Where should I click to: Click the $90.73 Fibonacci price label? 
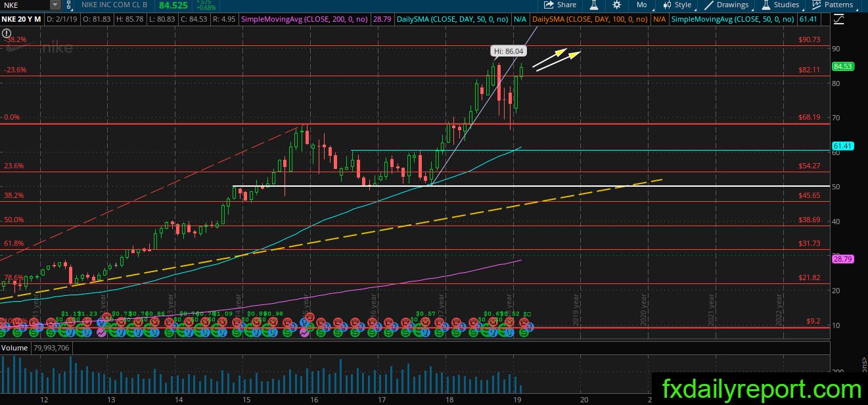point(809,39)
